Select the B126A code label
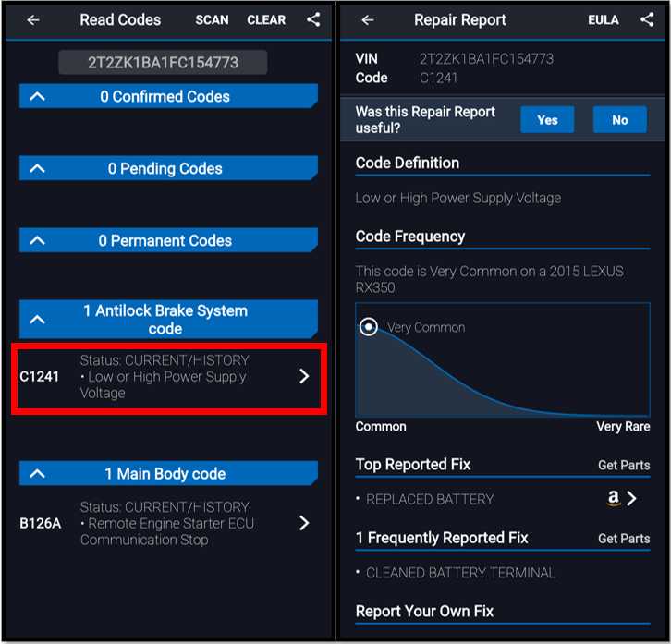 pyautogui.click(x=41, y=523)
